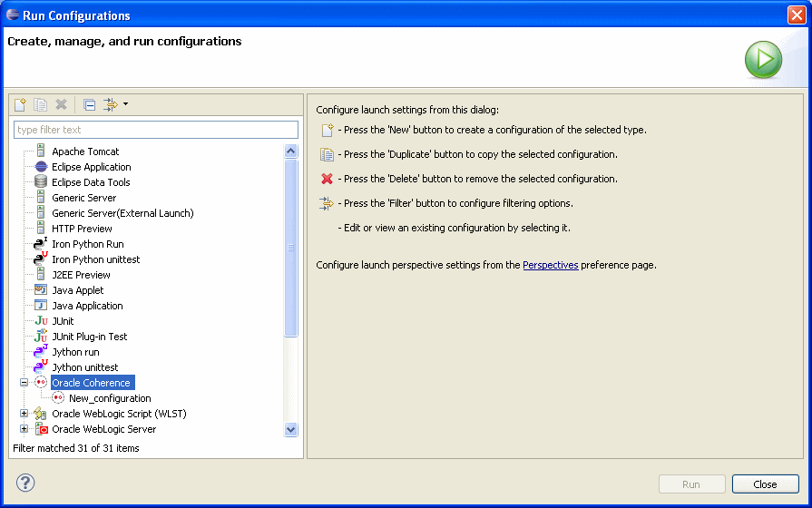812x508 pixels.
Task: Click the Java Applet icon
Action: (x=41, y=290)
